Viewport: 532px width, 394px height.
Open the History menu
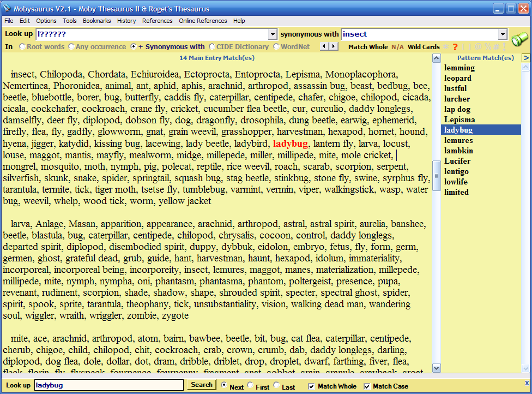click(126, 21)
